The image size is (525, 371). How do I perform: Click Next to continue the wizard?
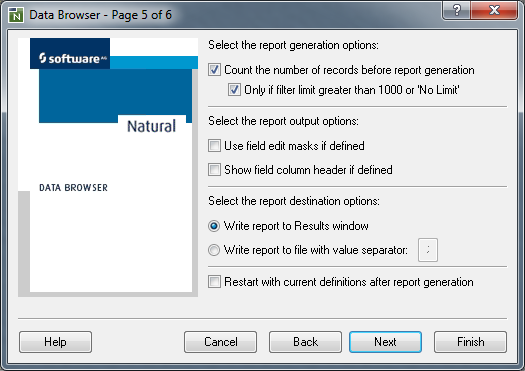[x=385, y=342]
